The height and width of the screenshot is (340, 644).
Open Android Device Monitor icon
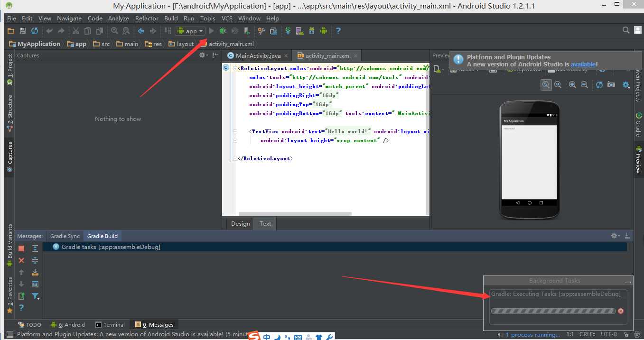pos(324,31)
